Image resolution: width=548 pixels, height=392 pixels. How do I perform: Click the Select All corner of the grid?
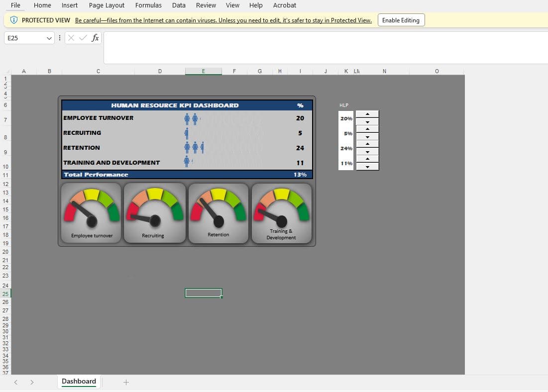(7, 71)
